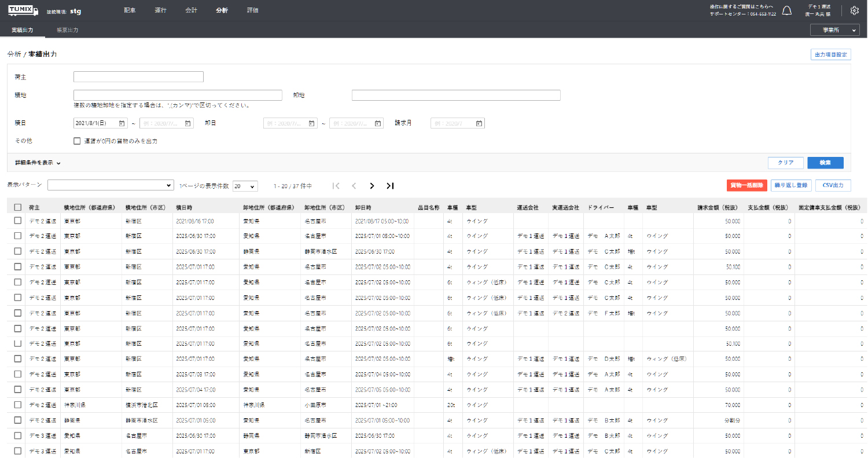
Task: Check the first row's 2021/08/16 checkbox
Action: point(18,221)
